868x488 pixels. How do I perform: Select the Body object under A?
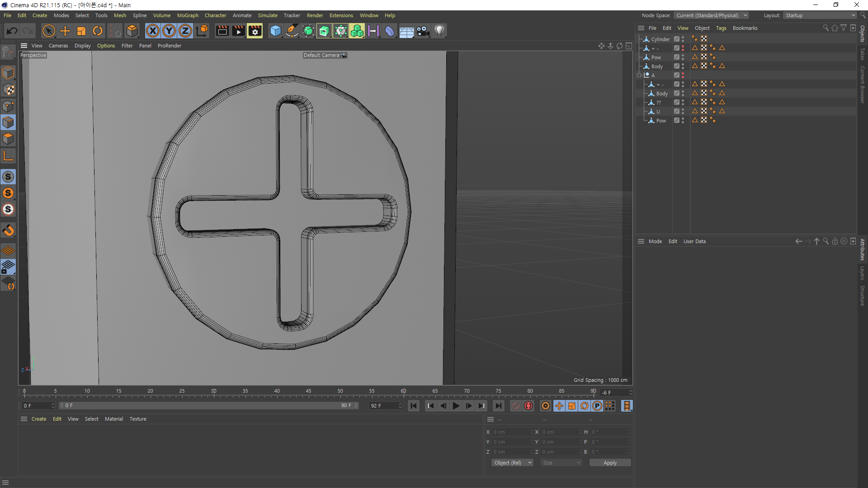[x=662, y=94]
